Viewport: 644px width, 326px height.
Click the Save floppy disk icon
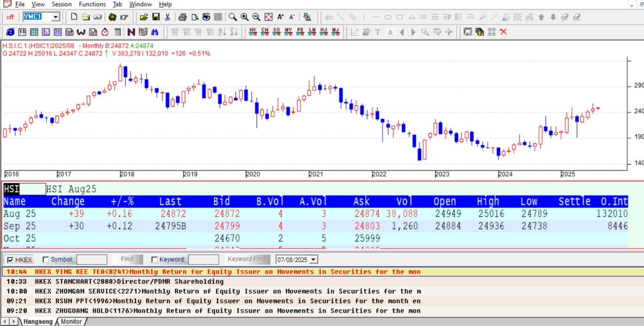156,17
